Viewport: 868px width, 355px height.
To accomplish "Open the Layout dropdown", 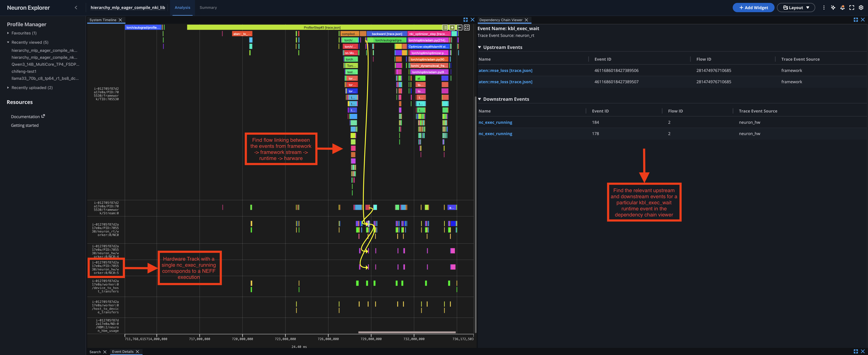I will click(796, 7).
